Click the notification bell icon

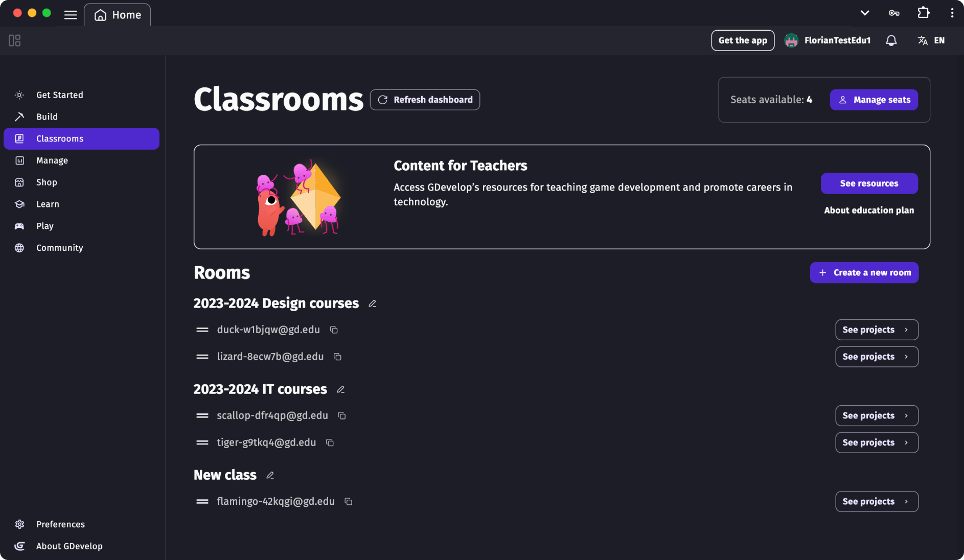891,40
